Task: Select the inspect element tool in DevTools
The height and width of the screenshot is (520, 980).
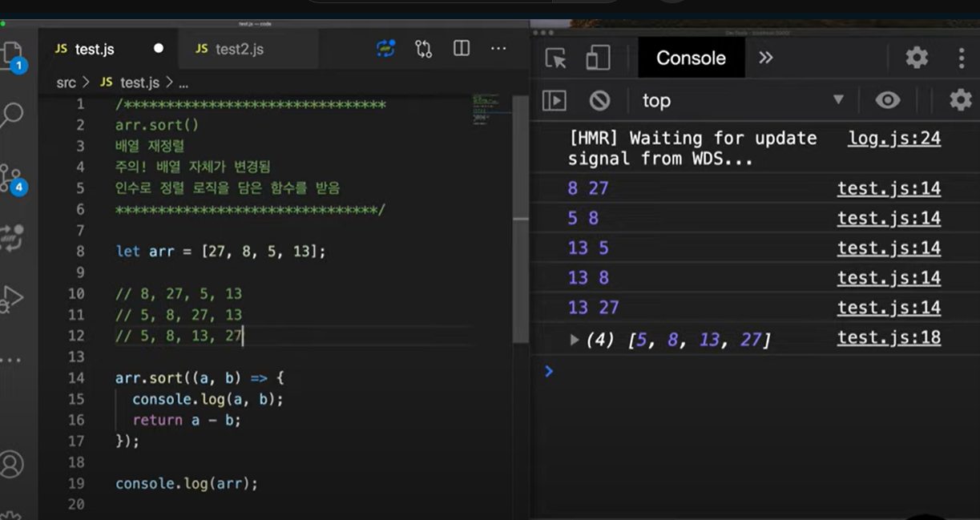Action: (555, 58)
